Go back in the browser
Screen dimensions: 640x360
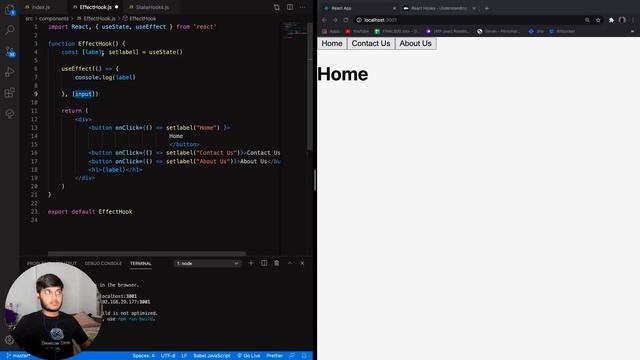[x=324, y=20]
